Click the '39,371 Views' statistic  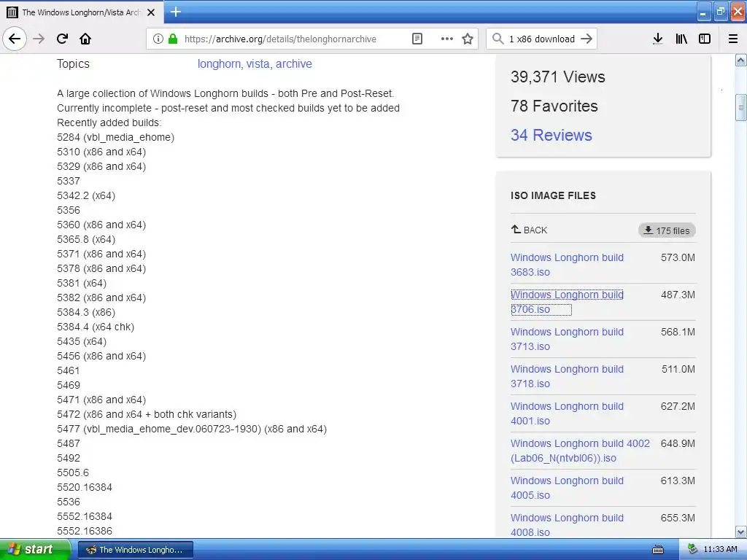pyautogui.click(x=558, y=77)
